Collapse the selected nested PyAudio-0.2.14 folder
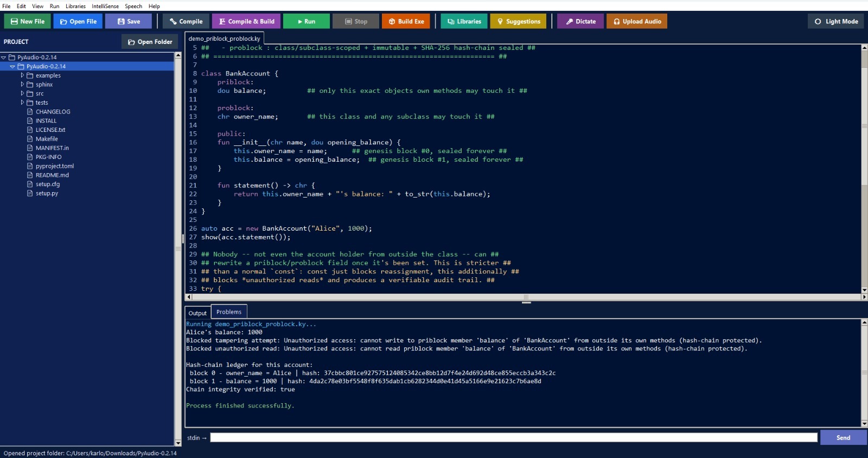This screenshot has width=868, height=458. [x=12, y=66]
